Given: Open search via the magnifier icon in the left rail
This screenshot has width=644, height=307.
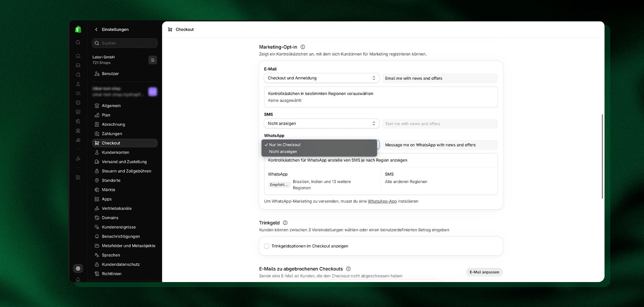Looking at the screenshot, I should (78, 43).
